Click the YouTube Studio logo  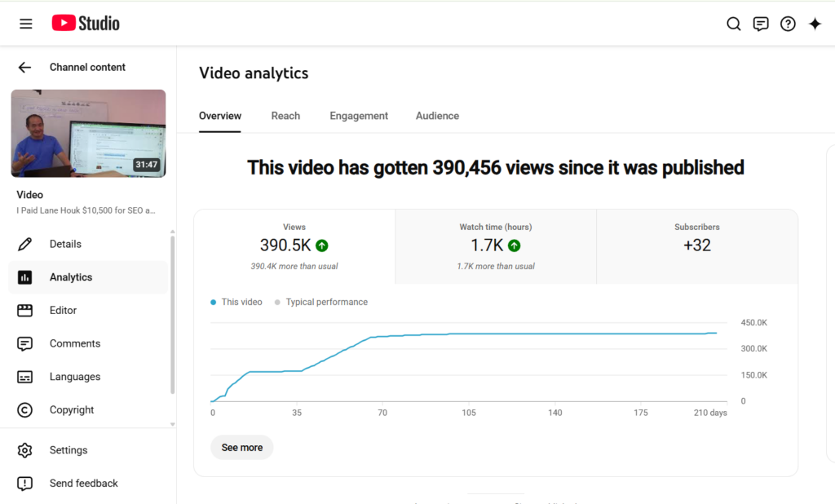point(86,24)
